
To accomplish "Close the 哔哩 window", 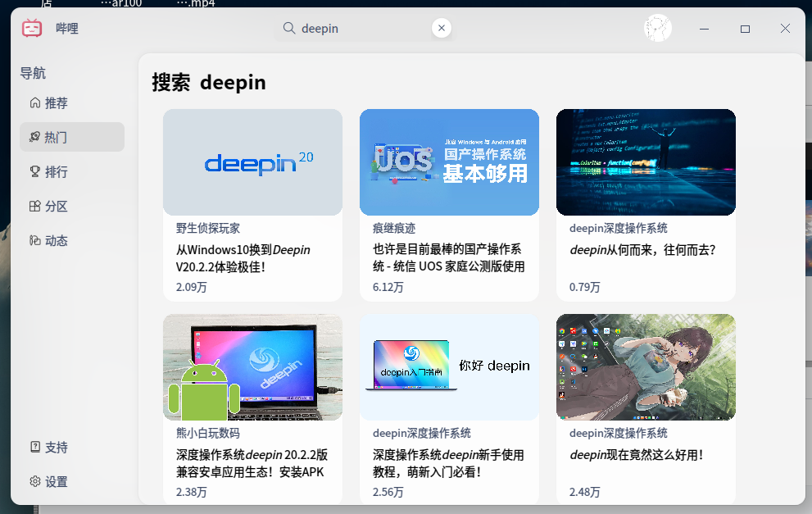I will click(785, 29).
